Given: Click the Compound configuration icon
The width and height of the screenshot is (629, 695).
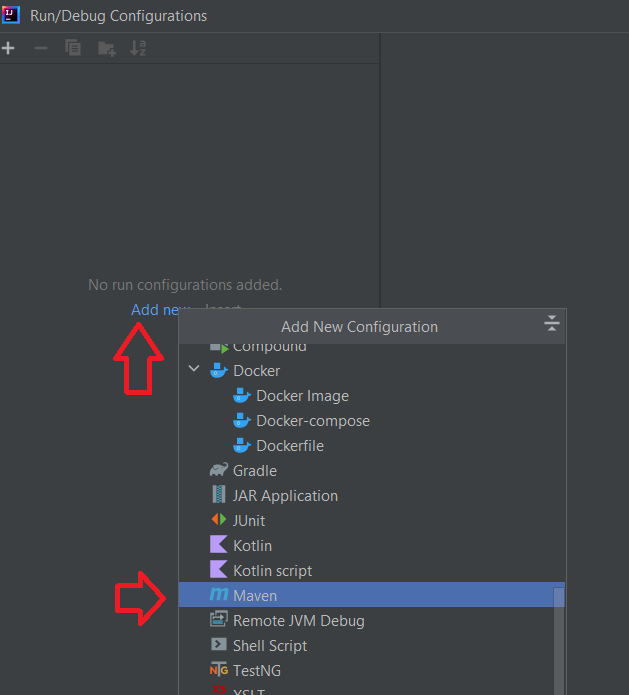Looking at the screenshot, I should pyautogui.click(x=219, y=348).
